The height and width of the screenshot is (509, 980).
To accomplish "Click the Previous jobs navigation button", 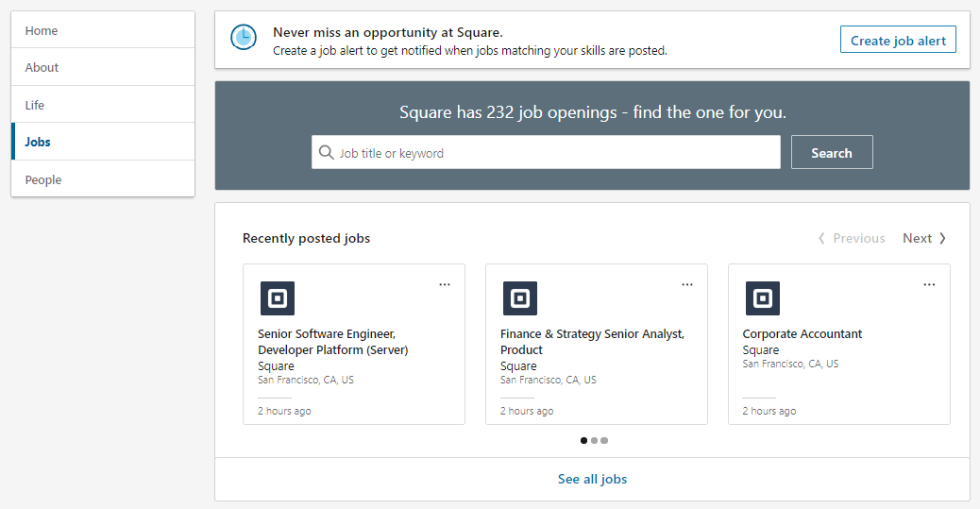I will click(x=852, y=238).
